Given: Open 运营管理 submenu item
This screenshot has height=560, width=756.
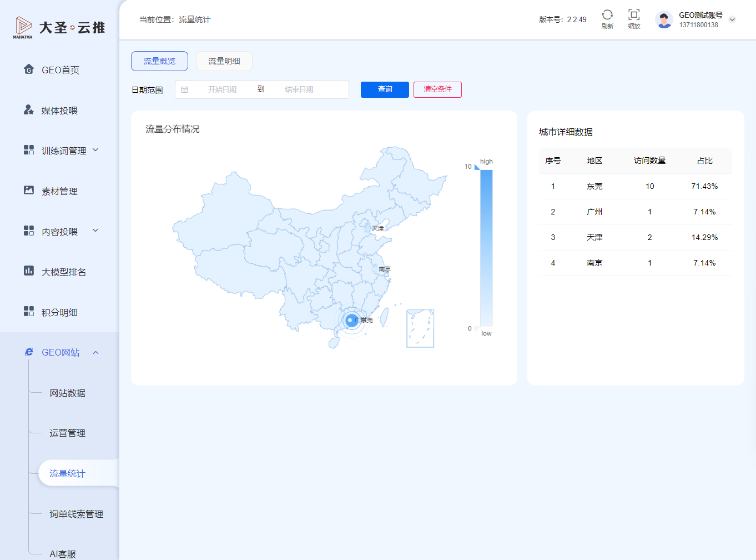Looking at the screenshot, I should click(67, 433).
